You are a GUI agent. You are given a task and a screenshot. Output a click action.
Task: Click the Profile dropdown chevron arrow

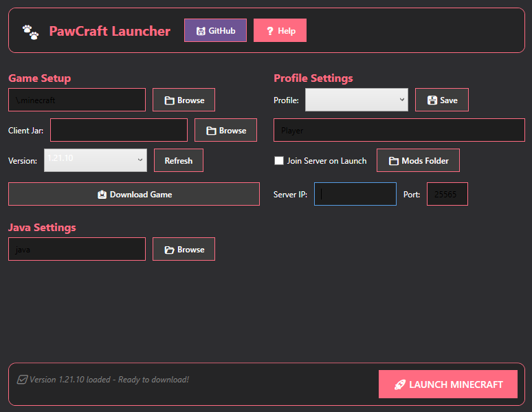[x=401, y=100]
